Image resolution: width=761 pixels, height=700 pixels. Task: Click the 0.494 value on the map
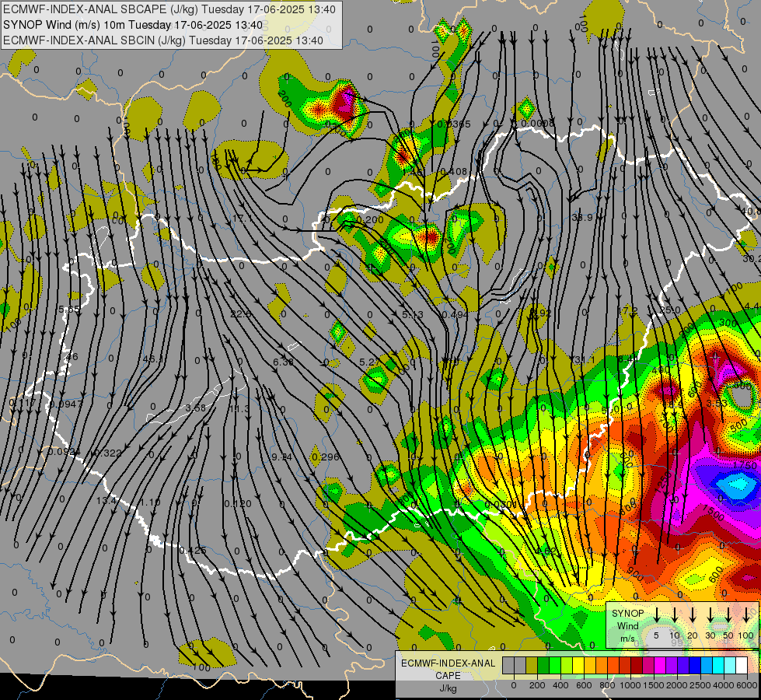point(455,315)
